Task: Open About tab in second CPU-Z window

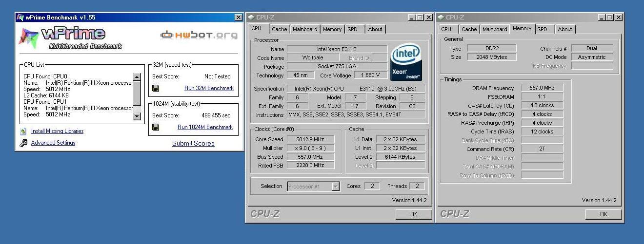Action: pos(565,29)
